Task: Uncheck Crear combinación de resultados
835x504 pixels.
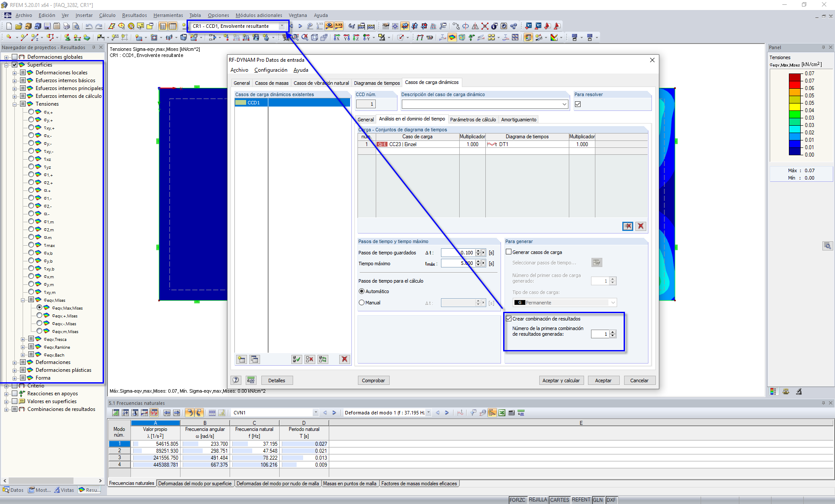Action: click(508, 318)
